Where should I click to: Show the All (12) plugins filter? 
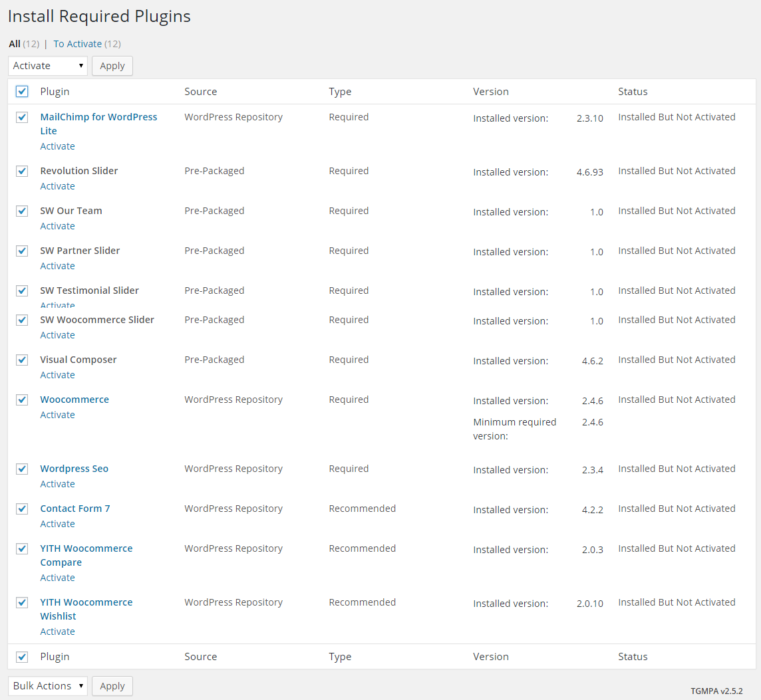pyautogui.click(x=24, y=44)
